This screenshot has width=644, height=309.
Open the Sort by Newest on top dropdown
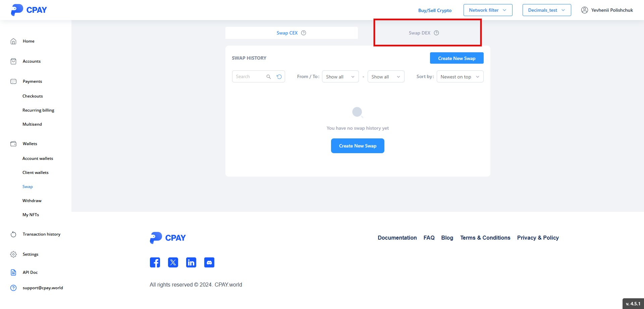pyautogui.click(x=460, y=77)
